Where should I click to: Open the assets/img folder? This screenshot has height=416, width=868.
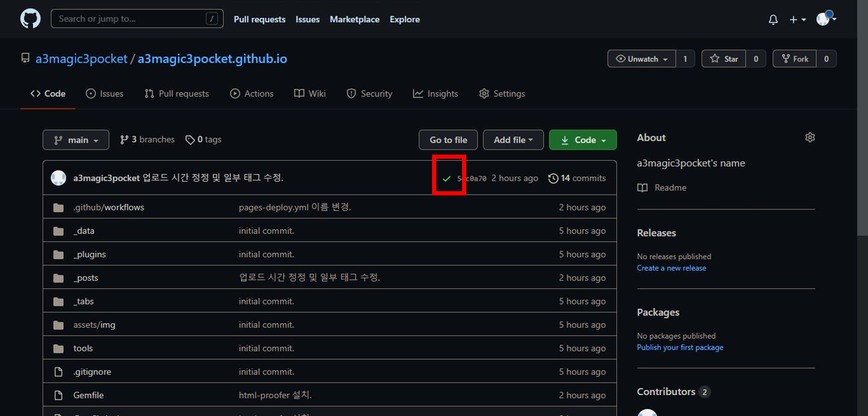click(x=94, y=325)
